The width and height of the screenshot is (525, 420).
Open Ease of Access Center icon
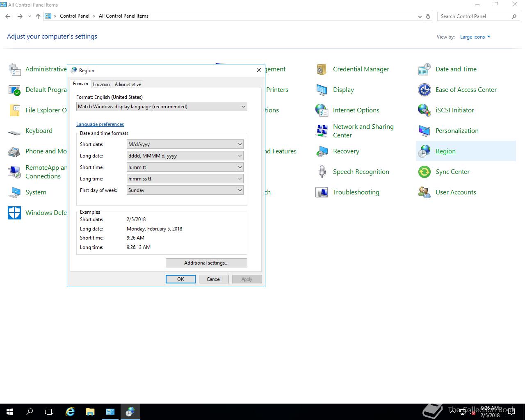(425, 90)
